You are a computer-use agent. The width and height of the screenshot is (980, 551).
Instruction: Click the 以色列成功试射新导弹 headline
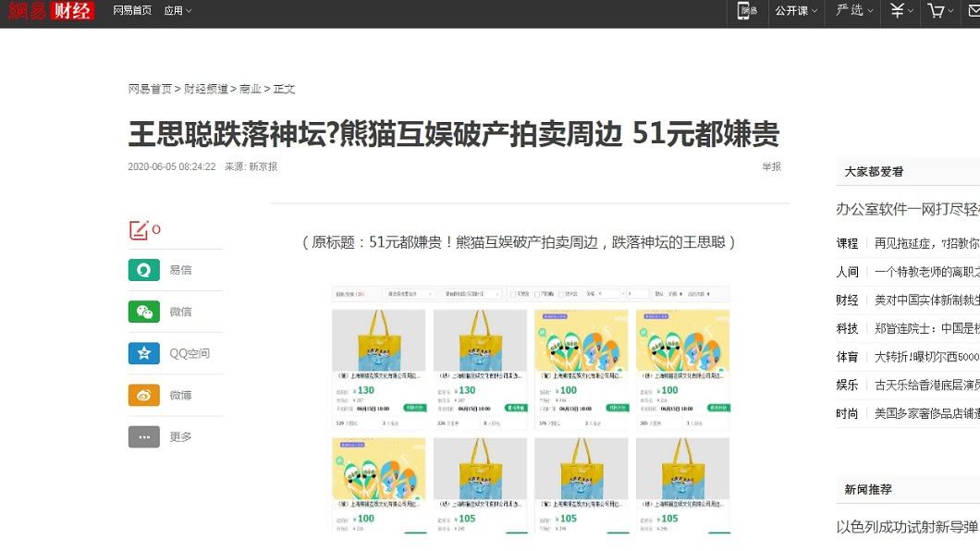coord(908,527)
